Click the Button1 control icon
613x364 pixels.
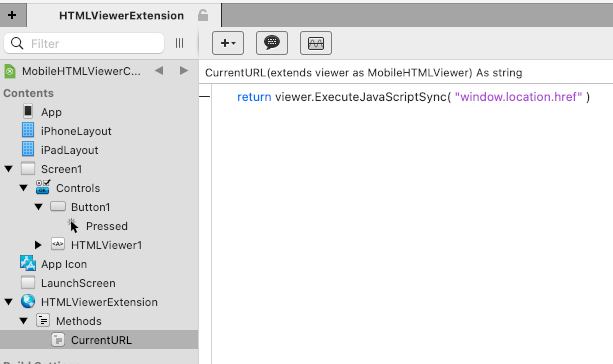click(58, 206)
